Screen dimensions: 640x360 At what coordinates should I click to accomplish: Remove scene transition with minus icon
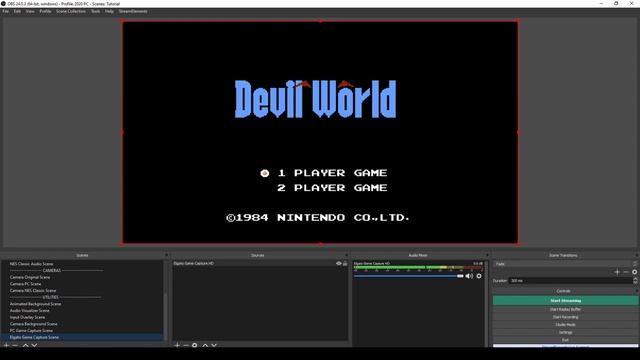coord(626,272)
